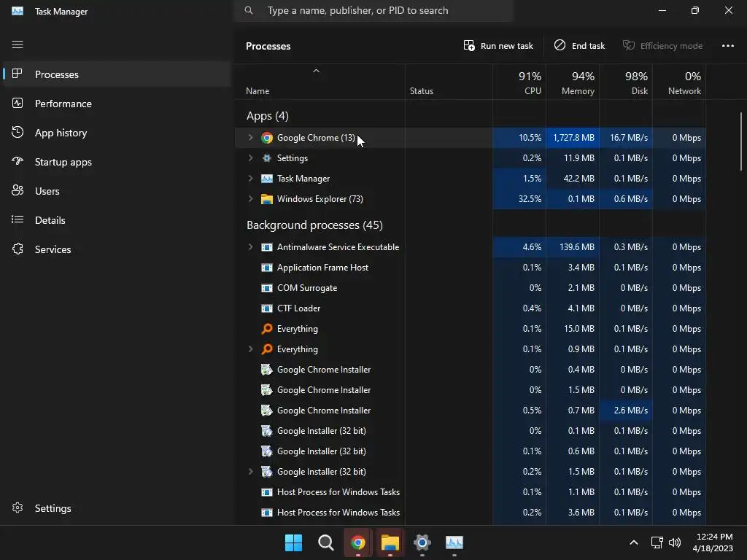Click the Settings gear in the taskbar

(422, 542)
